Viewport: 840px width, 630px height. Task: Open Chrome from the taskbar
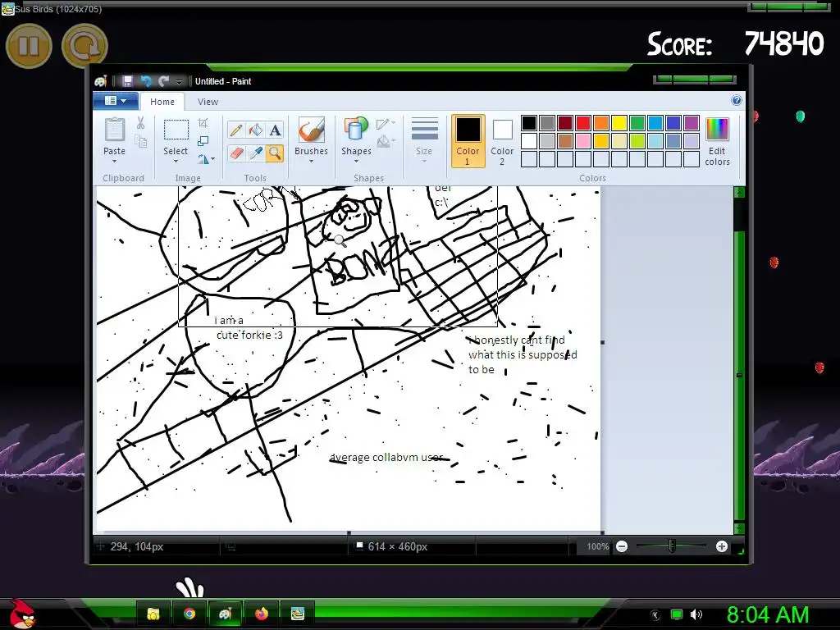[x=189, y=614]
